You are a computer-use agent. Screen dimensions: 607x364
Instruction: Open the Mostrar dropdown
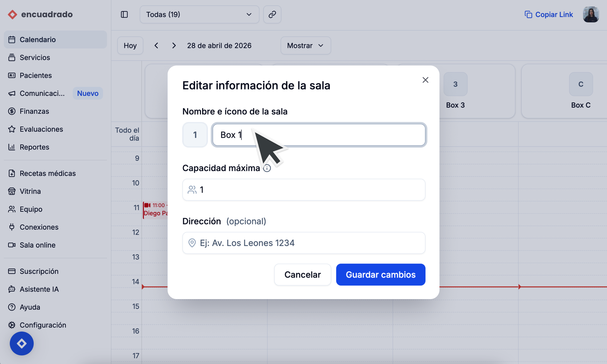pos(305,45)
